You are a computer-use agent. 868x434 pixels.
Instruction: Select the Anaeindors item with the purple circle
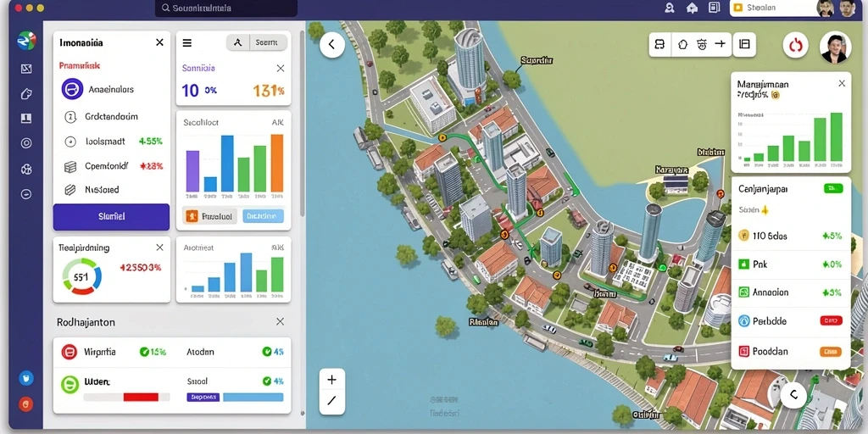click(111, 89)
